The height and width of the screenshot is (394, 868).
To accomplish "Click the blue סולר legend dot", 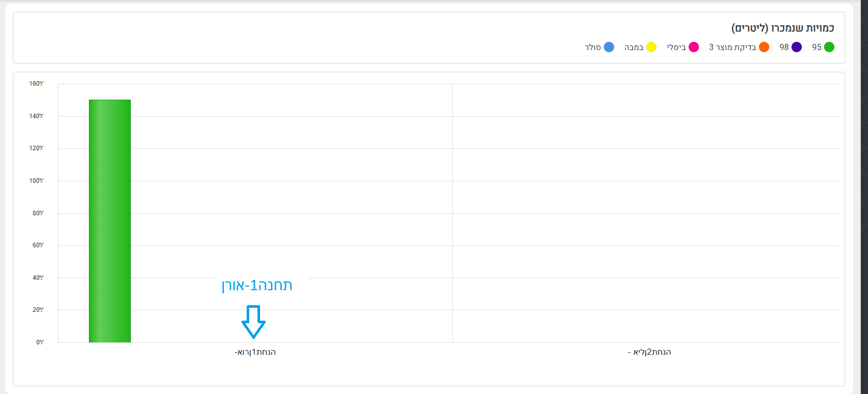I will 609,47.
